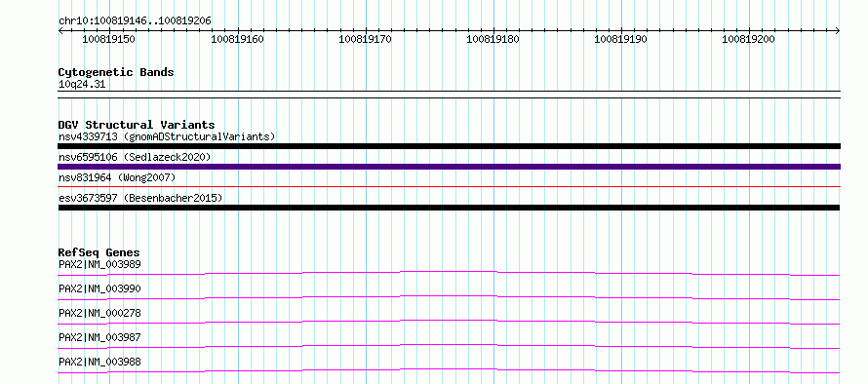This screenshot has height=384, width=868.
Task: Click the purple bar for nsv6595106
Action: pyautogui.click(x=449, y=167)
